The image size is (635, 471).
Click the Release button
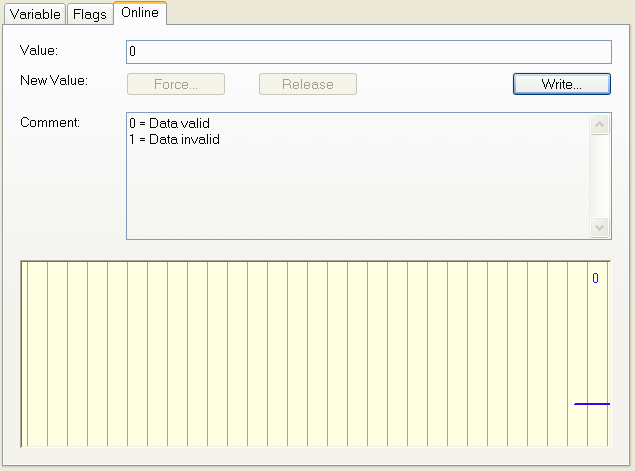pos(308,84)
